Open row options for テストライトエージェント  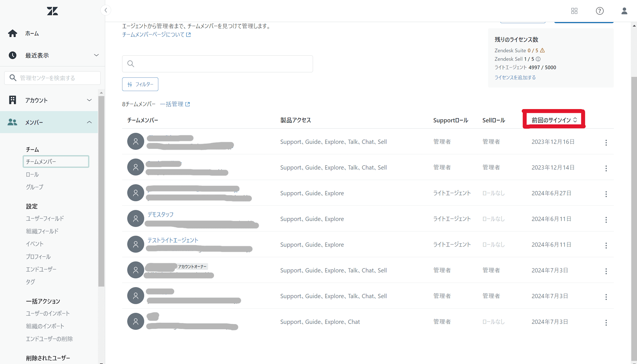[606, 246]
